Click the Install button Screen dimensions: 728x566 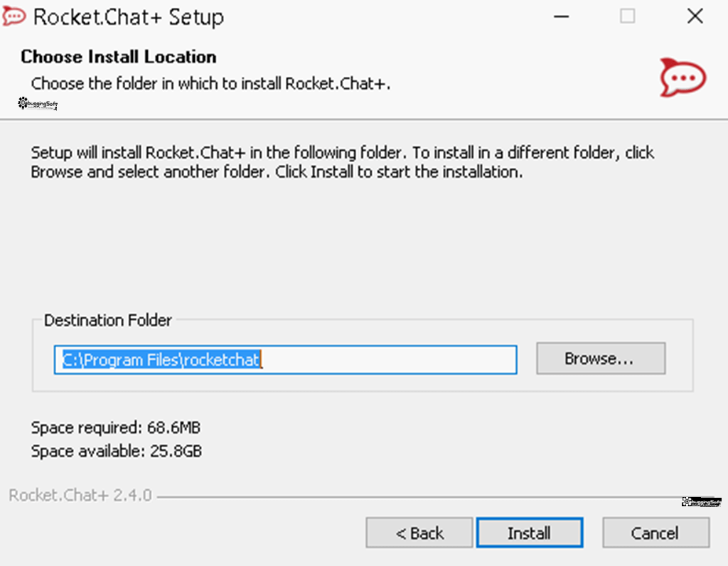point(530,533)
